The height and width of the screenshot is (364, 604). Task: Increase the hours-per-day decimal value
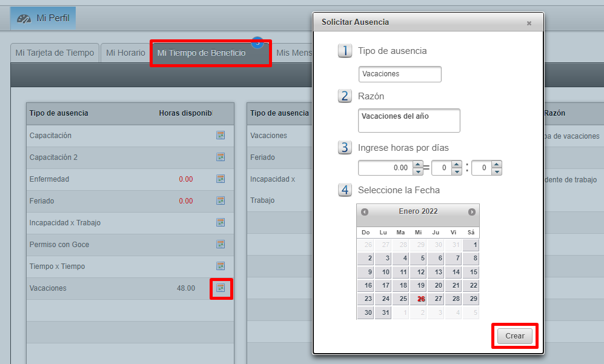click(417, 164)
